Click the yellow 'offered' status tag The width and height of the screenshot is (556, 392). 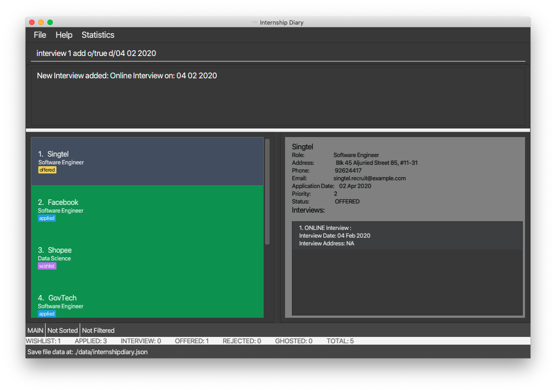47,170
